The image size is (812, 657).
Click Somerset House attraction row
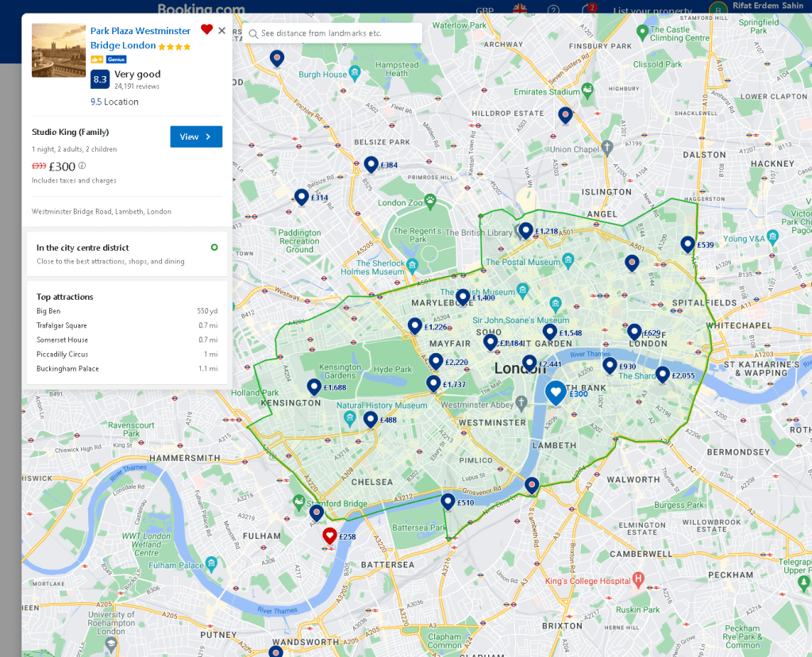[x=127, y=340]
